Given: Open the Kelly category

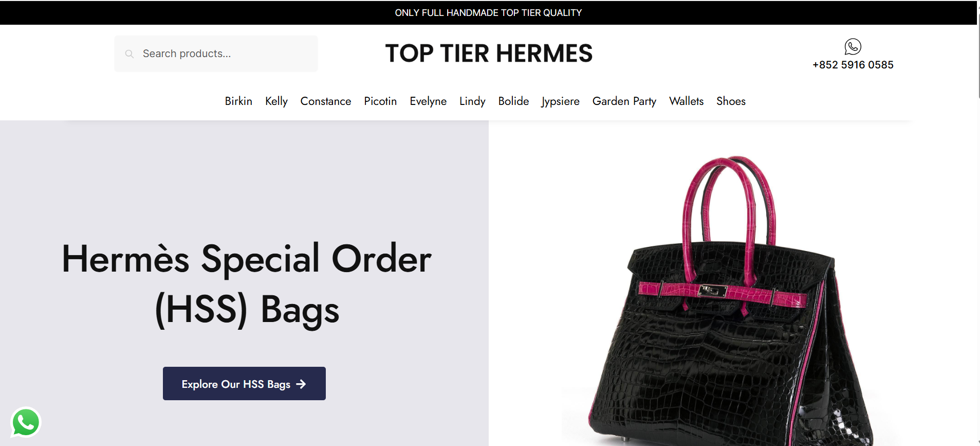Looking at the screenshot, I should pyautogui.click(x=276, y=101).
